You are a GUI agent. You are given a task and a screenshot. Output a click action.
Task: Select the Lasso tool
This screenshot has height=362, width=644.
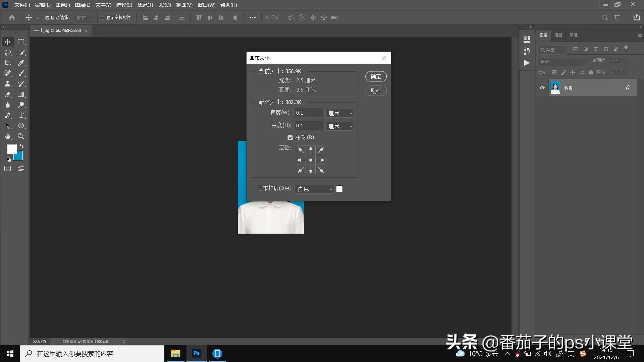(7, 52)
